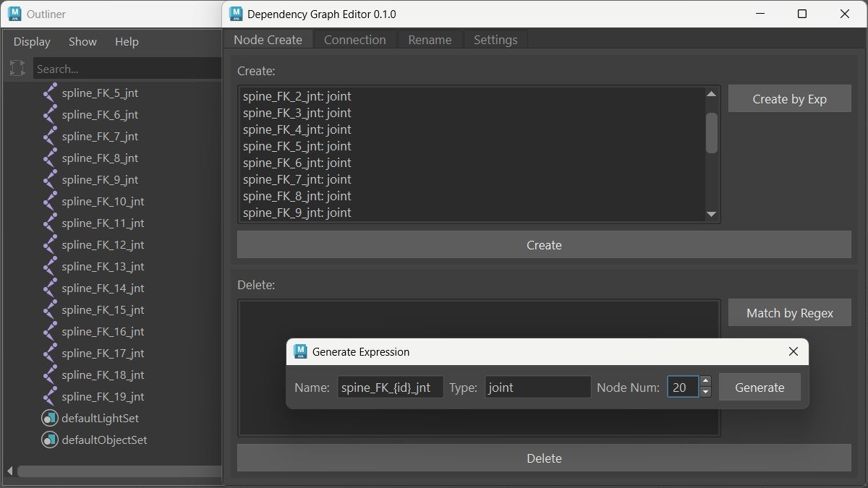The width and height of the screenshot is (868, 488).
Task: Click the wide Delete button
Action: click(544, 458)
